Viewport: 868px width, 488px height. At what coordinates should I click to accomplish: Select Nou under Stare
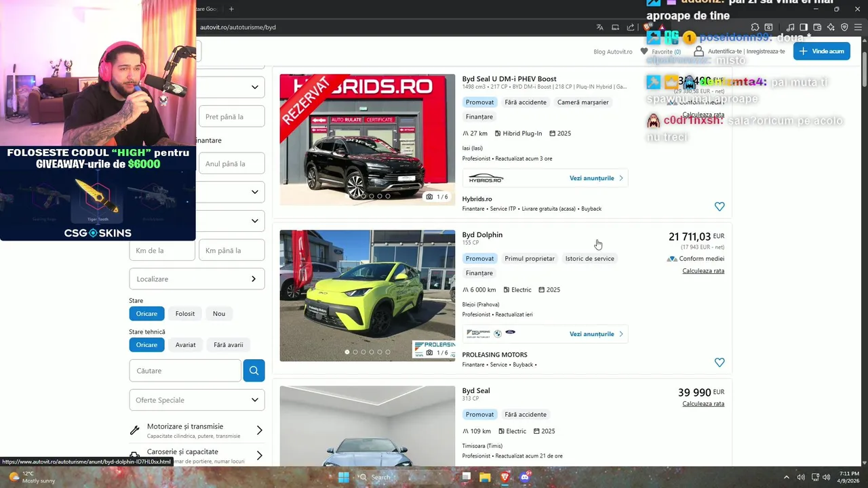pyautogui.click(x=219, y=314)
